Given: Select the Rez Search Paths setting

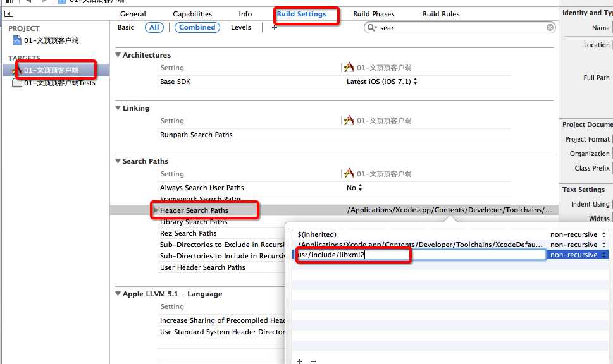Looking at the screenshot, I should 188,233.
